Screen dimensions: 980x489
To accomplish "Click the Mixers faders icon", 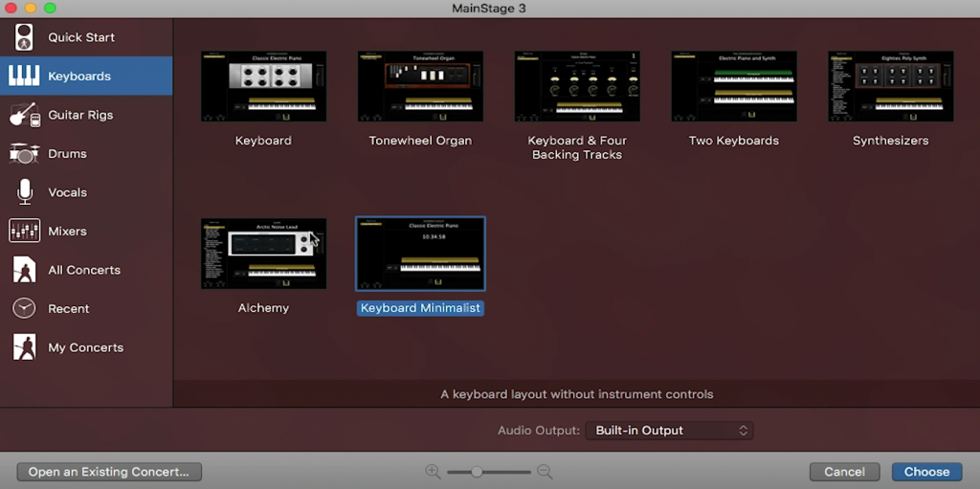I will click(x=24, y=232).
